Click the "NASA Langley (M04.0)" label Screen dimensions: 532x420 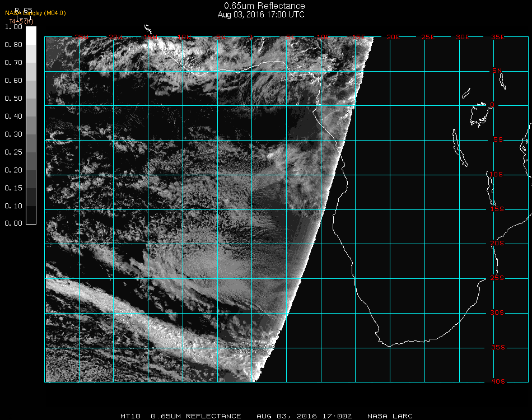point(35,13)
